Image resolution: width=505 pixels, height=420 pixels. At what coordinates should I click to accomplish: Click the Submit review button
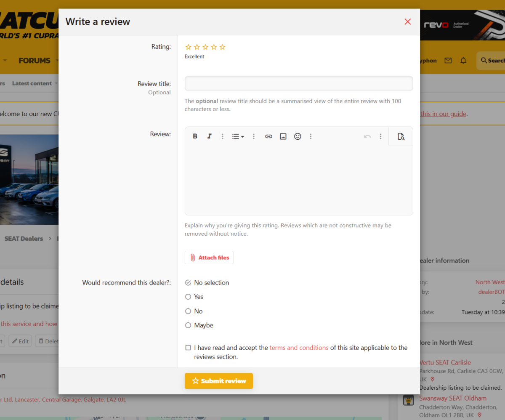[x=219, y=381]
